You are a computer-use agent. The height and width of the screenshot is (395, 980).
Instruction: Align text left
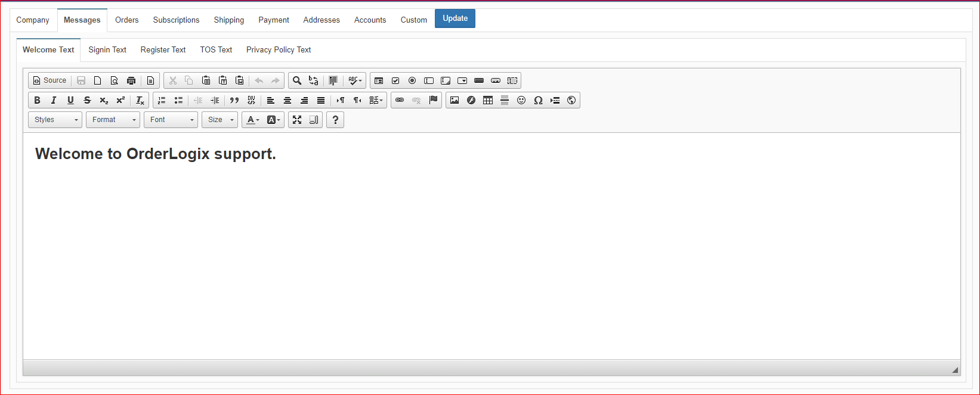point(271,100)
